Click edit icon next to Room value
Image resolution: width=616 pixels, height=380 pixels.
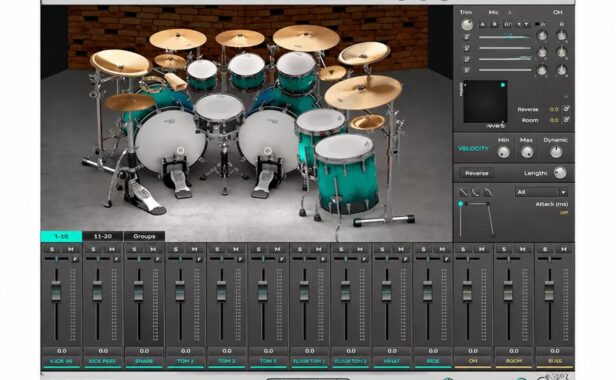[566, 120]
